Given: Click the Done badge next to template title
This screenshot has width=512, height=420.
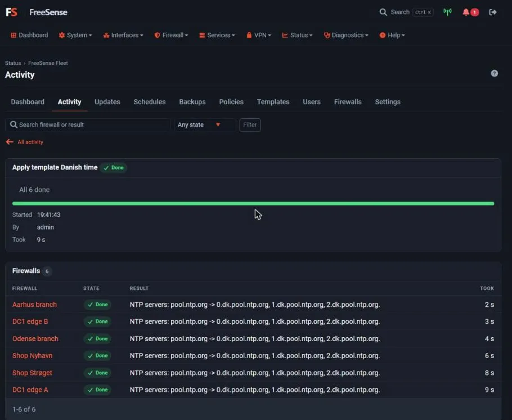Looking at the screenshot, I should click(114, 168).
